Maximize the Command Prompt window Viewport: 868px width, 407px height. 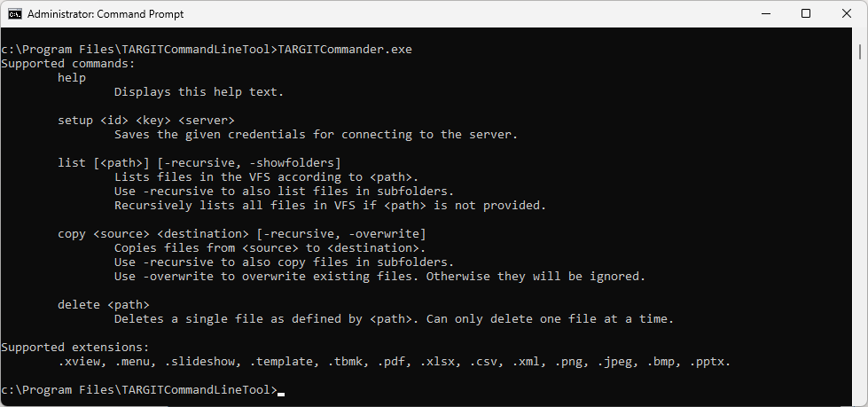[806, 14]
